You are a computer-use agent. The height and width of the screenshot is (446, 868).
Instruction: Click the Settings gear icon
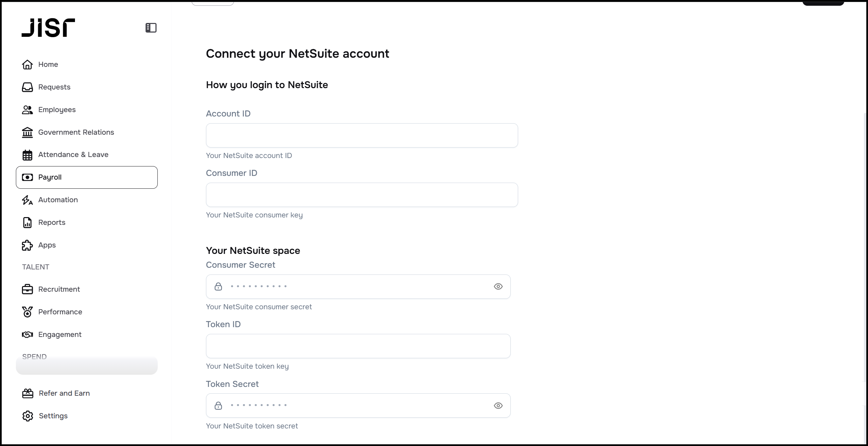[x=28, y=416]
